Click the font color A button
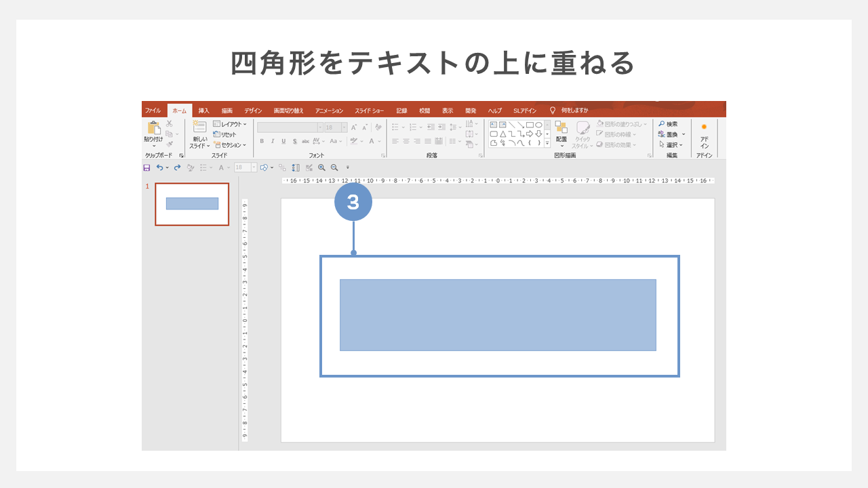Viewport: 868px width, 488px height. [x=372, y=141]
